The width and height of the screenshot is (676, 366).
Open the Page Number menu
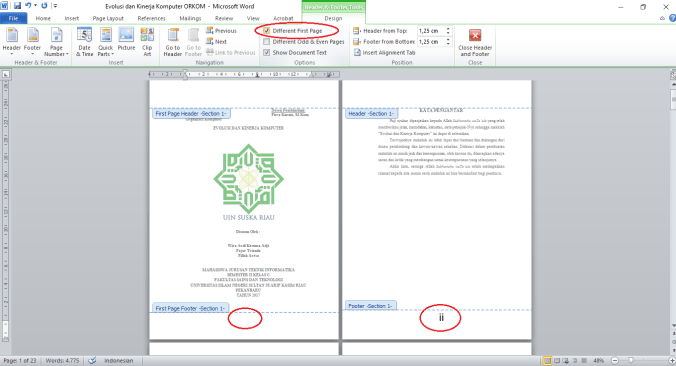pyautogui.click(x=56, y=42)
